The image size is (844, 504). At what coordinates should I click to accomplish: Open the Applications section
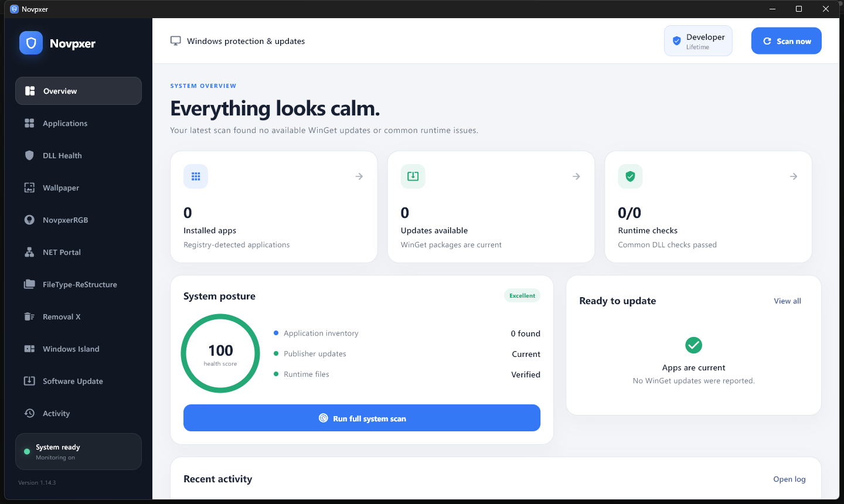coord(79,123)
